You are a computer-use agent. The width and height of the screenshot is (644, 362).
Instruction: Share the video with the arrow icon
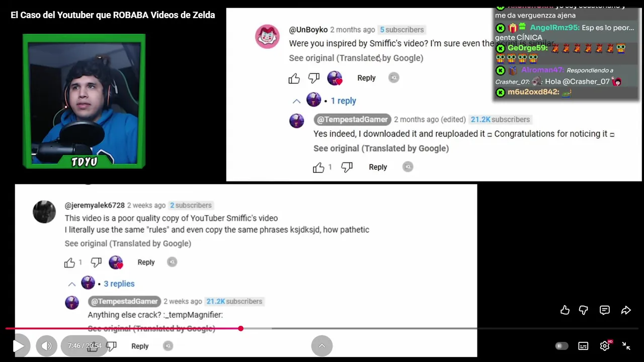tap(626, 310)
